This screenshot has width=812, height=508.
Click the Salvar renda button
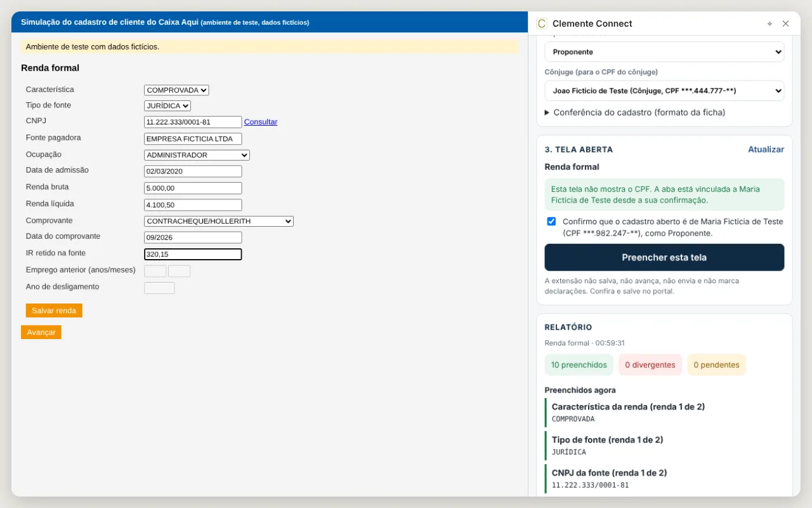tap(54, 311)
